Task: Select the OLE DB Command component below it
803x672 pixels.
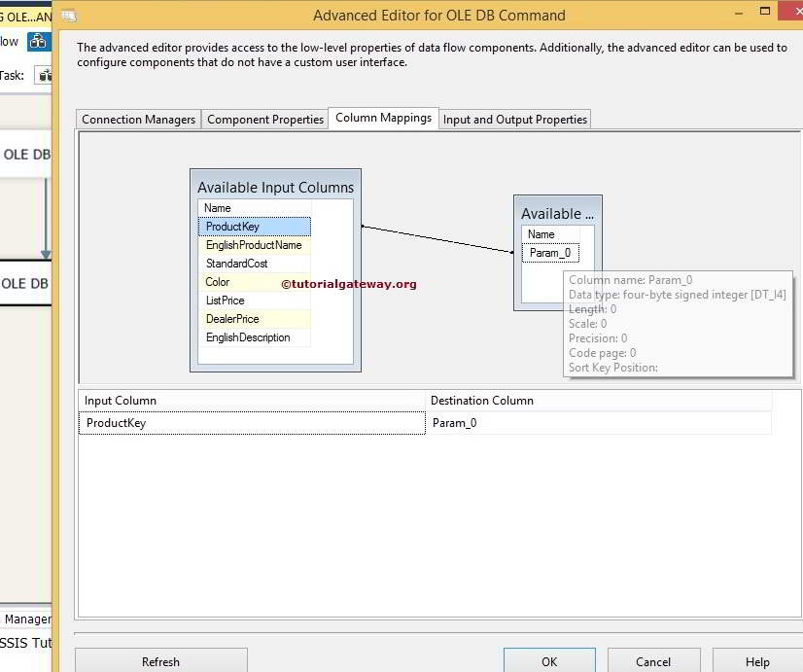Action: coord(25,283)
